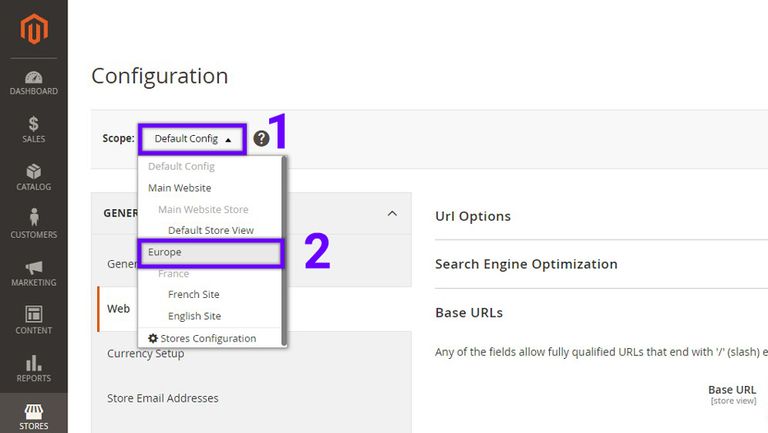Open the Stores storefront icon
Image resolution: width=768 pixels, height=433 pixels.
[34, 411]
